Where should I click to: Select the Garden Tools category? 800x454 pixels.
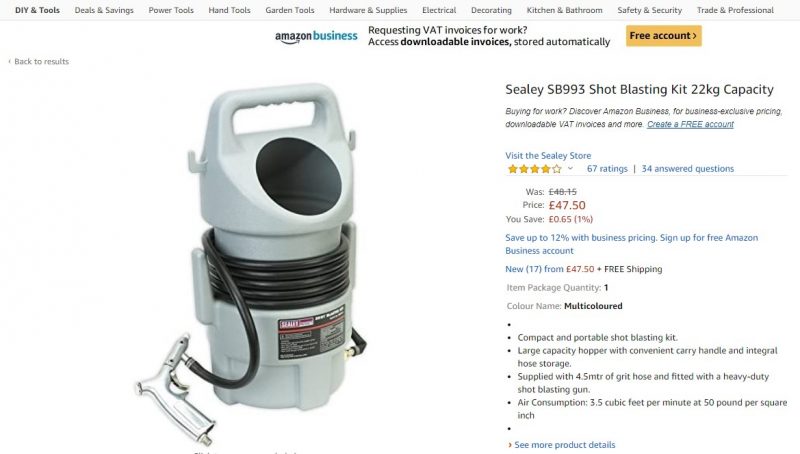[x=290, y=10]
